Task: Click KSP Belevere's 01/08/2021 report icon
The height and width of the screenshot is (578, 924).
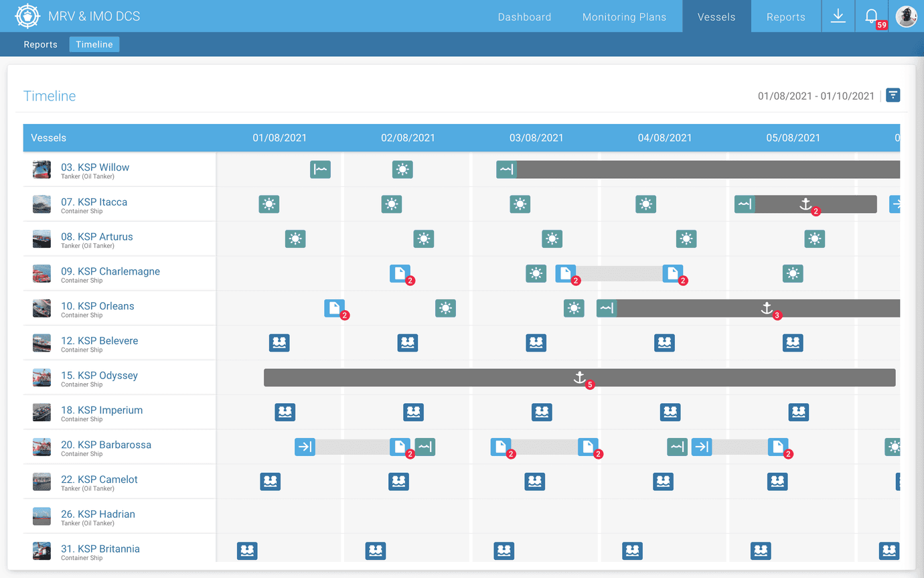Action: 279,343
